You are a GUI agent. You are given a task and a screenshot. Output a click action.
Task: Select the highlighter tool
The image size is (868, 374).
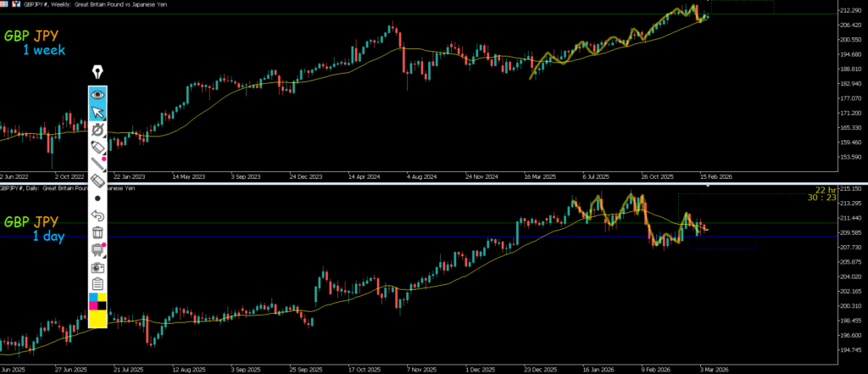click(97, 148)
